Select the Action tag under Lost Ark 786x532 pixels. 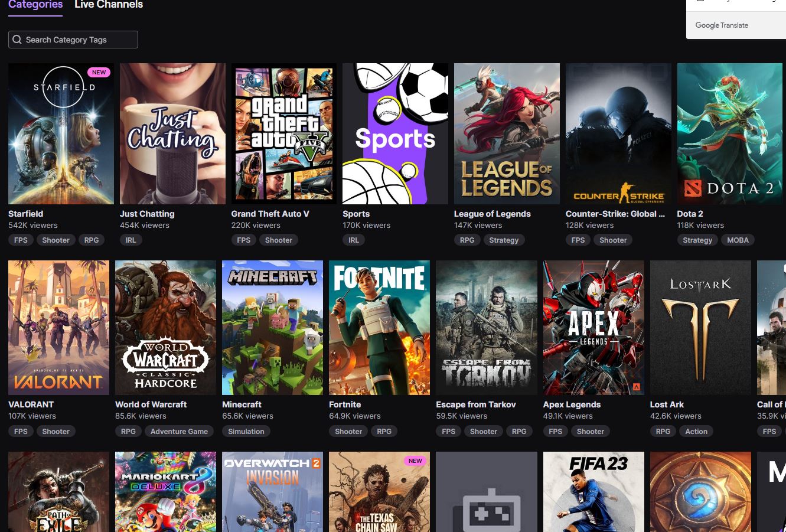[696, 432]
